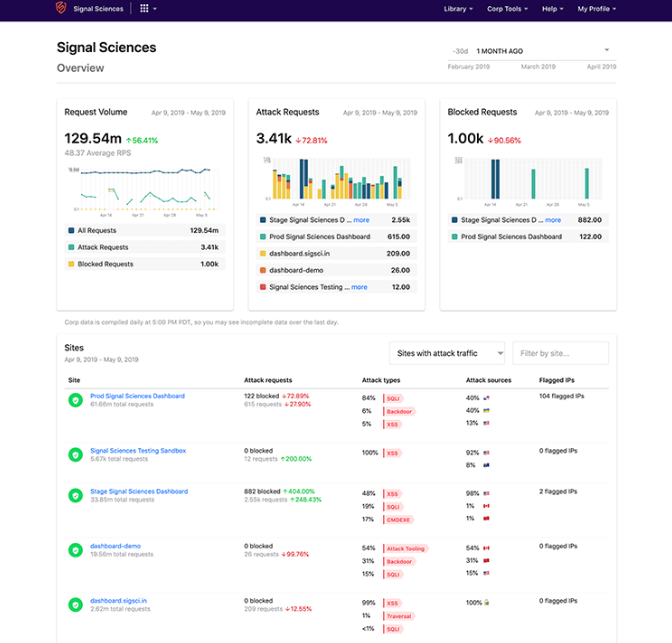
Task: Click the Attack requests column header
Action: [268, 380]
